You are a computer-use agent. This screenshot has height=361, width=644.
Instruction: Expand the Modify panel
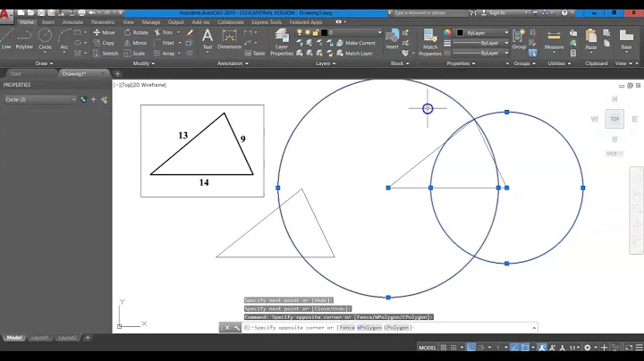point(144,63)
